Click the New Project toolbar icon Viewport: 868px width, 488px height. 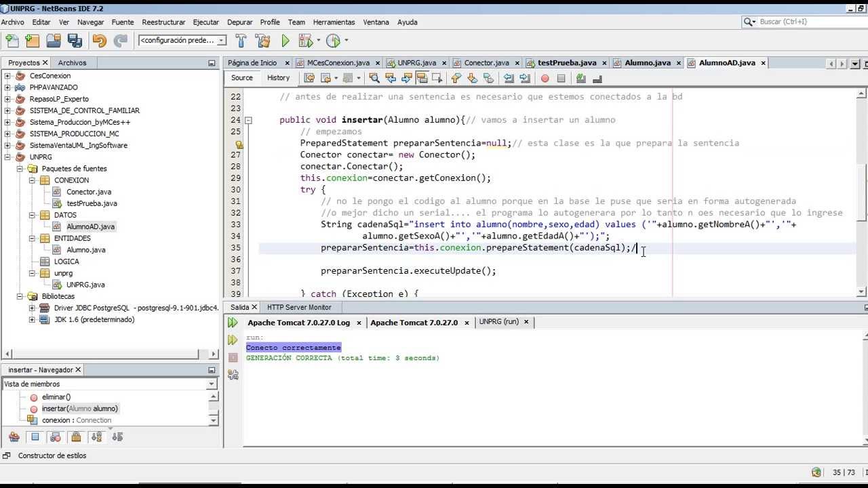[x=32, y=41]
